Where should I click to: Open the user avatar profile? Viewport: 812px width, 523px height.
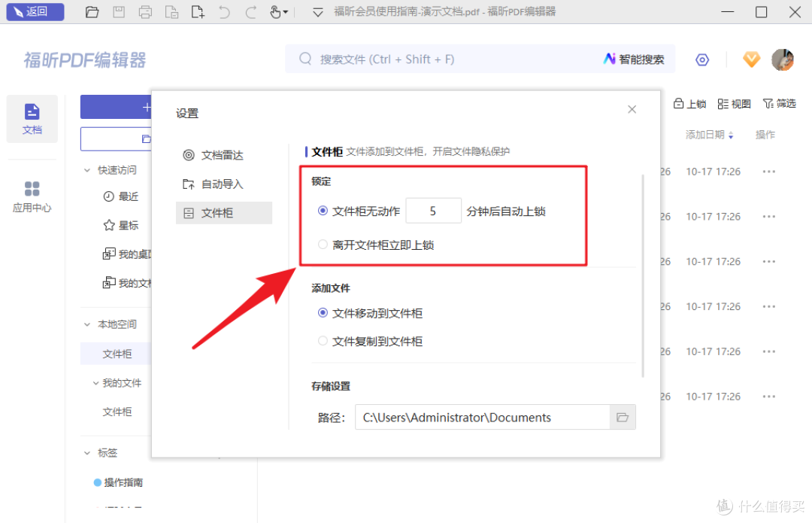pyautogui.click(x=782, y=59)
